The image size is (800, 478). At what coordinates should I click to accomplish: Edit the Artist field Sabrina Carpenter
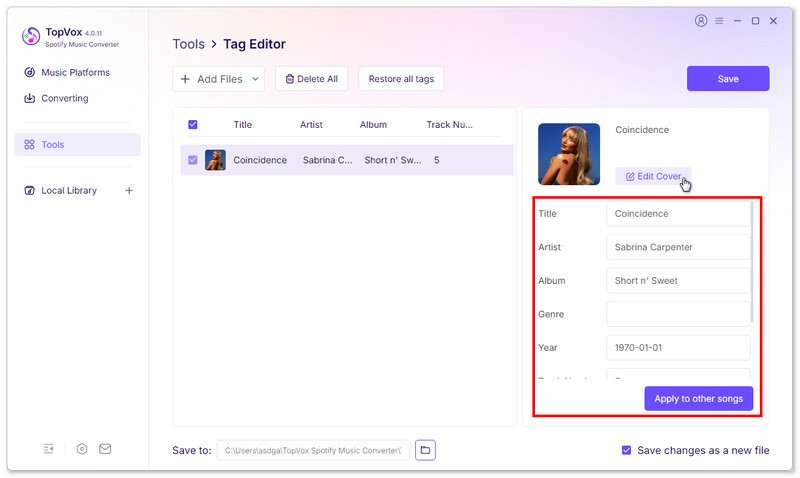coord(679,247)
